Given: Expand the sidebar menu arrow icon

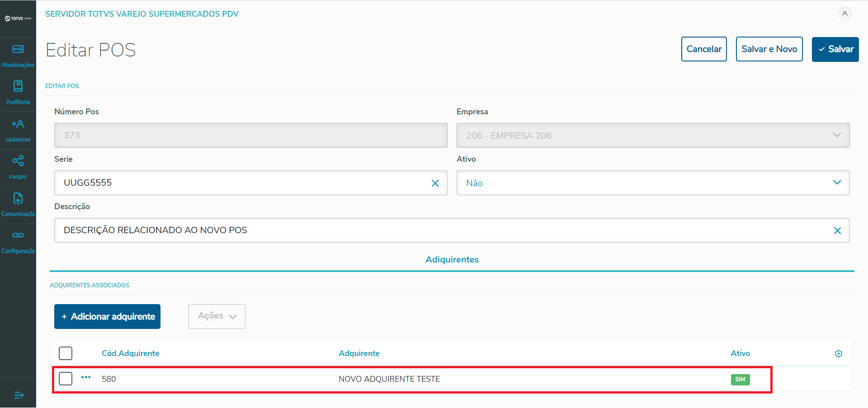Looking at the screenshot, I should click(19, 395).
